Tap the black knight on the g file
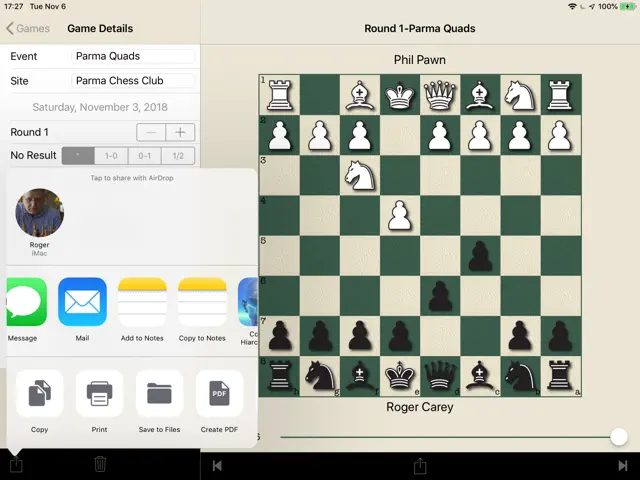The height and width of the screenshot is (480, 640). (x=320, y=376)
